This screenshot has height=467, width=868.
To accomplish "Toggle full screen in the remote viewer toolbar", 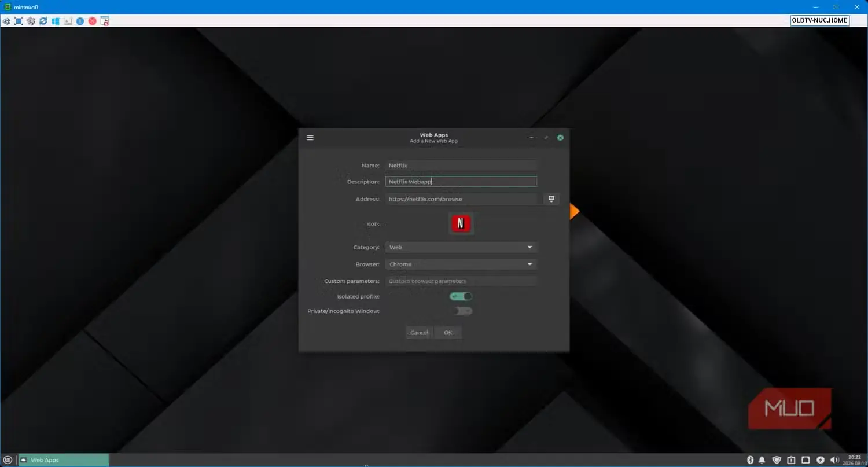I will tap(19, 21).
